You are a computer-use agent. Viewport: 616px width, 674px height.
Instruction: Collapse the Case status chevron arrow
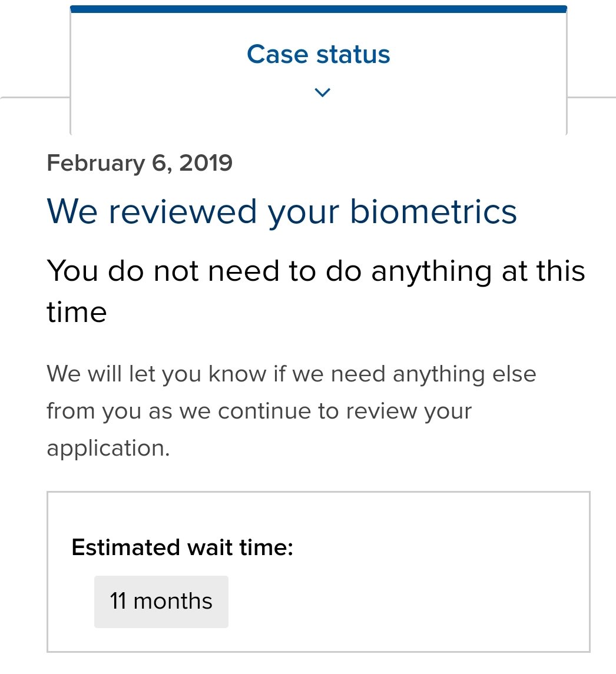pos(322,92)
